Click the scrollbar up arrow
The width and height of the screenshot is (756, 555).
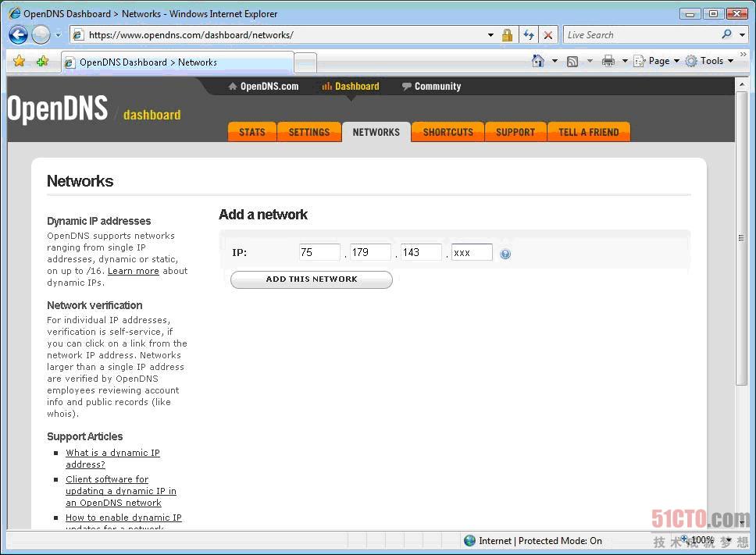[x=741, y=84]
